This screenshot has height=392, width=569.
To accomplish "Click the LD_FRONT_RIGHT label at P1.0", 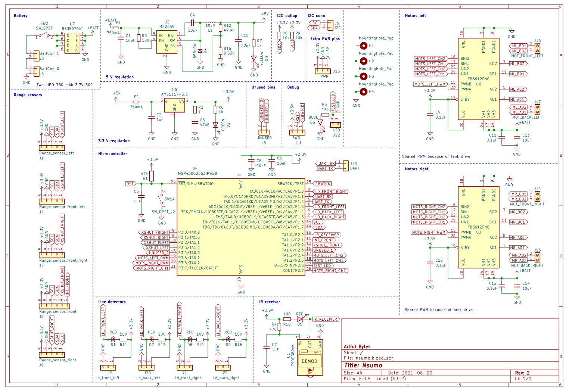I will [x=330, y=192].
